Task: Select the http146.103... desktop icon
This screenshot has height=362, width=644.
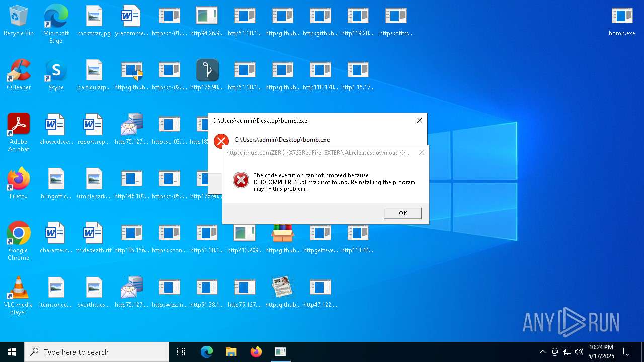Action: pyautogui.click(x=132, y=184)
